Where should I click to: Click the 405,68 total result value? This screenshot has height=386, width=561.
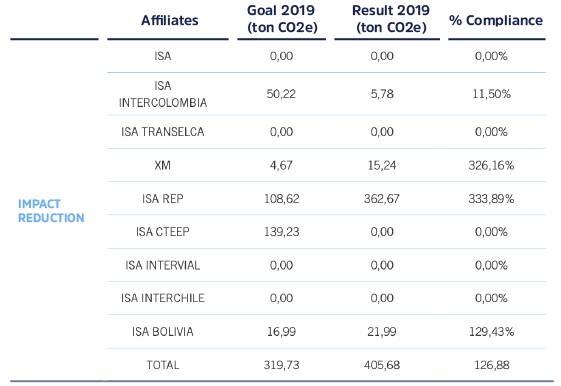click(x=382, y=365)
